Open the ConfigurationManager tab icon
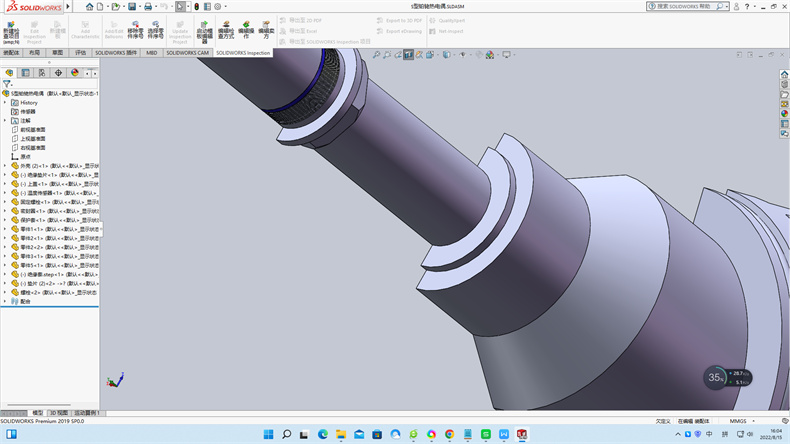 pyautogui.click(x=42, y=73)
